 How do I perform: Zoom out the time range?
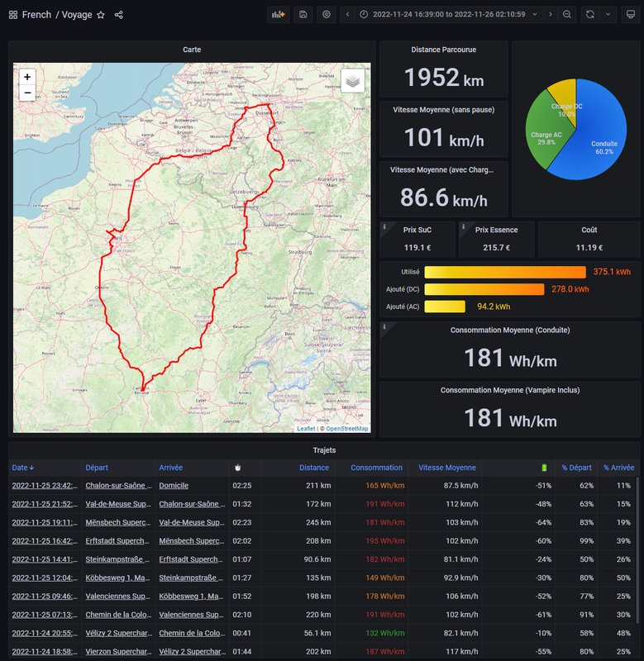point(567,14)
